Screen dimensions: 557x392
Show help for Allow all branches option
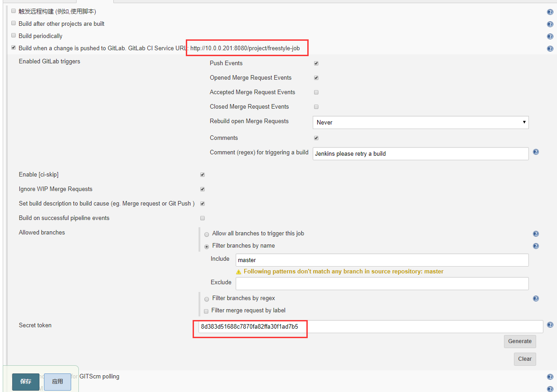536,234
